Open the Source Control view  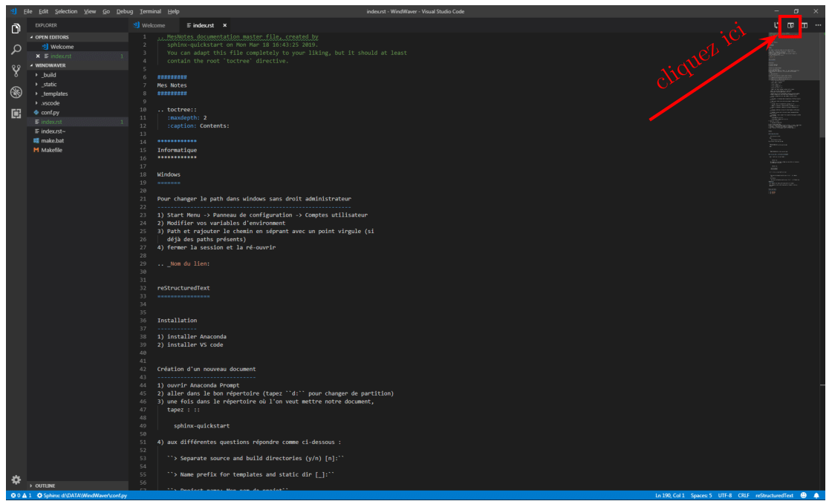point(16,71)
